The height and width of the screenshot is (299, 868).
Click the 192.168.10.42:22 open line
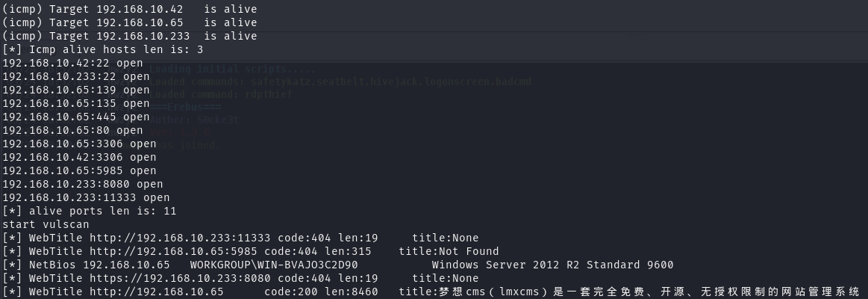click(72, 63)
